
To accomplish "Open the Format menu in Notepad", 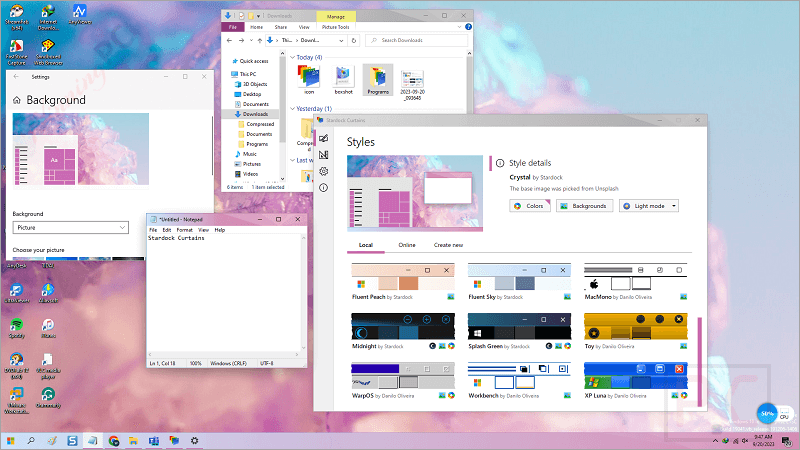I will pyautogui.click(x=184, y=230).
